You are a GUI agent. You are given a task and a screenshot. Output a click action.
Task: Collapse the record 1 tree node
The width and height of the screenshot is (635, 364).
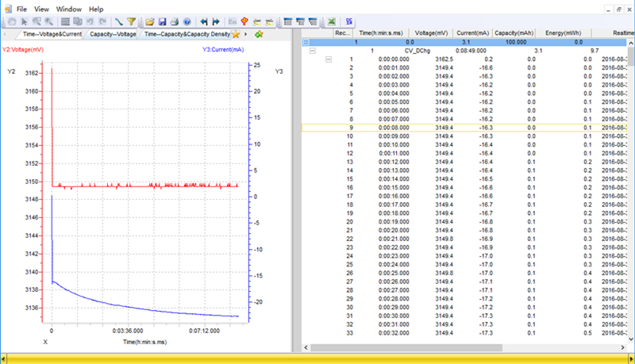coord(329,59)
